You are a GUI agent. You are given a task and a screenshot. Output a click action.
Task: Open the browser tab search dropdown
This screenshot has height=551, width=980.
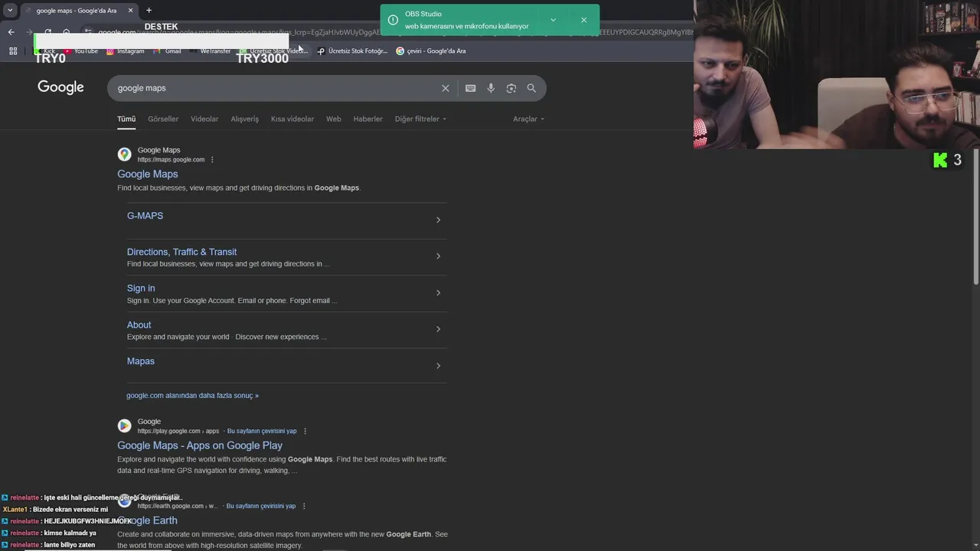(10, 10)
